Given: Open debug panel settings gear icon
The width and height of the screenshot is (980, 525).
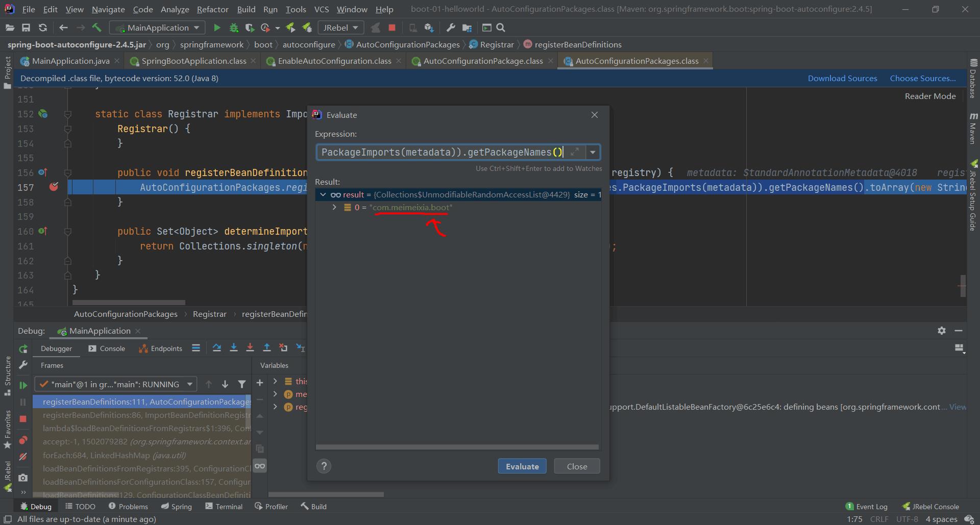Looking at the screenshot, I should click(x=942, y=331).
